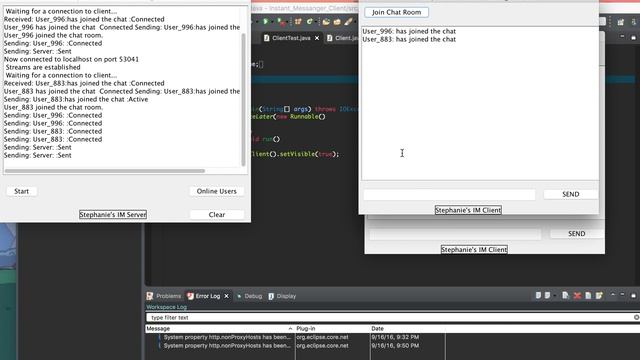Open the Error Log view menu chevron
Image resolution: width=640 pixels, height=360 pixels.
(613, 294)
